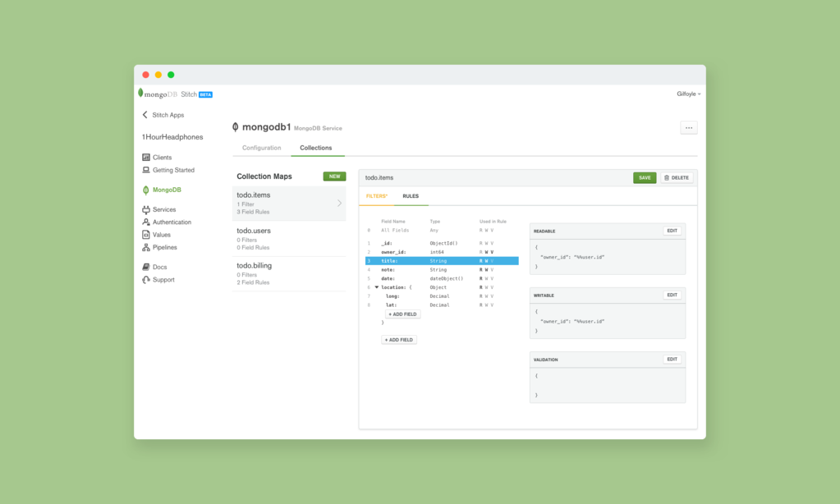Click the todo.items panel header title
The image size is (840, 504).
[379, 178]
